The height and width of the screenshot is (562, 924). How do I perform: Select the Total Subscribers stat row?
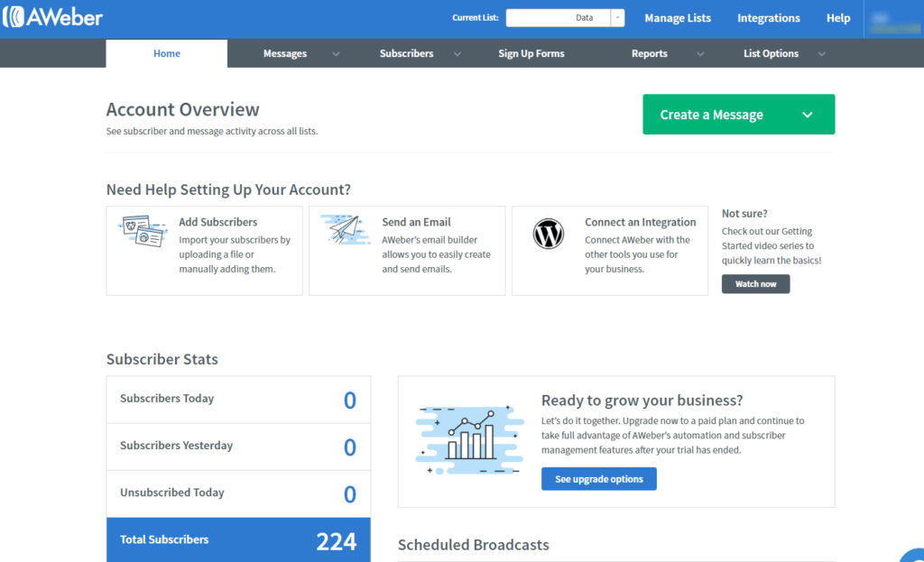(238, 539)
